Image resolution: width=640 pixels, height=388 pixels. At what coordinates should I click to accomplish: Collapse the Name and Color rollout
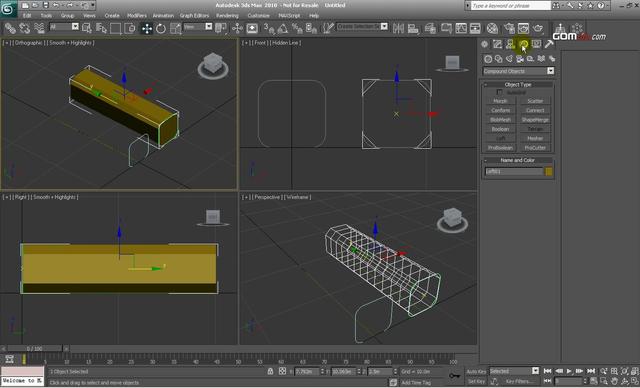pyautogui.click(x=518, y=160)
